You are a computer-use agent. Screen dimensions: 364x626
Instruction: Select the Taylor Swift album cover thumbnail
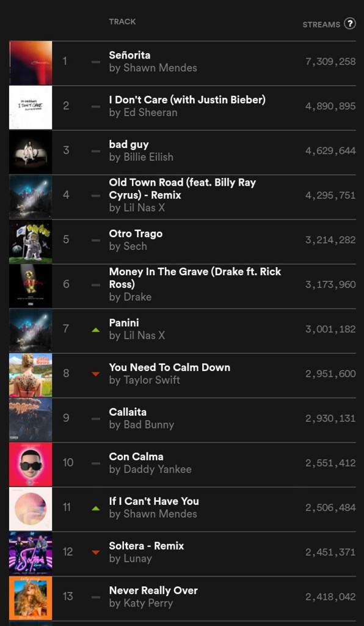[x=31, y=375]
